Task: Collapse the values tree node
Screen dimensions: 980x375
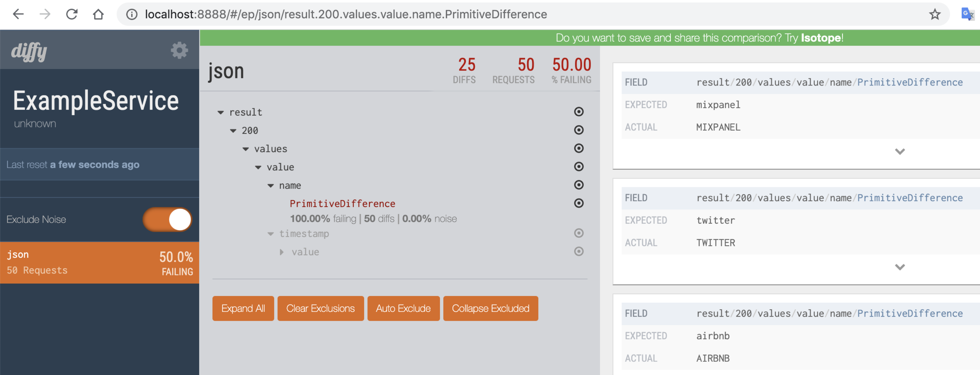Action: [x=246, y=149]
